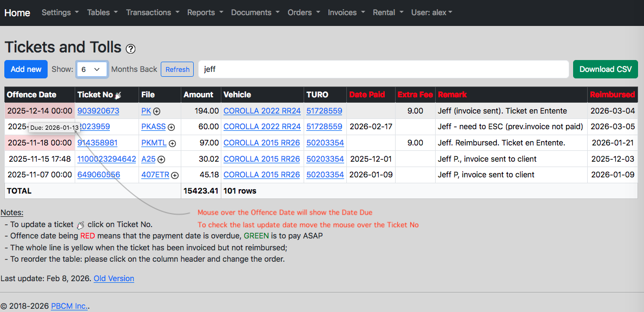Click the plus icon next to PKASS file
The image size is (644, 312).
tap(171, 127)
